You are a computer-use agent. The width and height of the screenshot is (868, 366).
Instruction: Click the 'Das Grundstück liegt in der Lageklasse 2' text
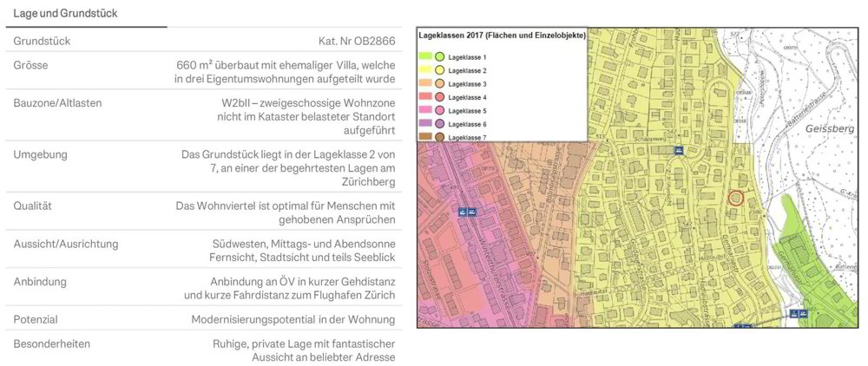click(x=280, y=154)
